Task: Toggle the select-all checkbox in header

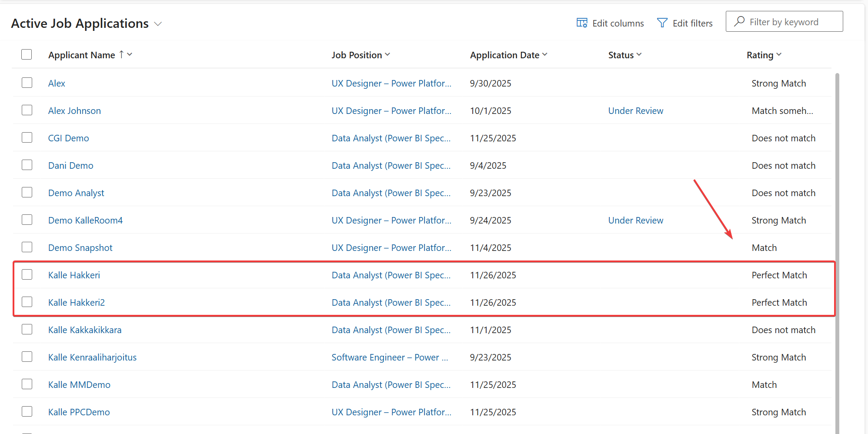Action: click(x=27, y=54)
